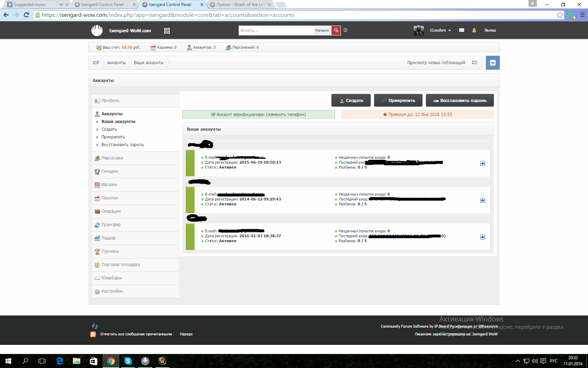Click the VK social network icon

[492, 63]
